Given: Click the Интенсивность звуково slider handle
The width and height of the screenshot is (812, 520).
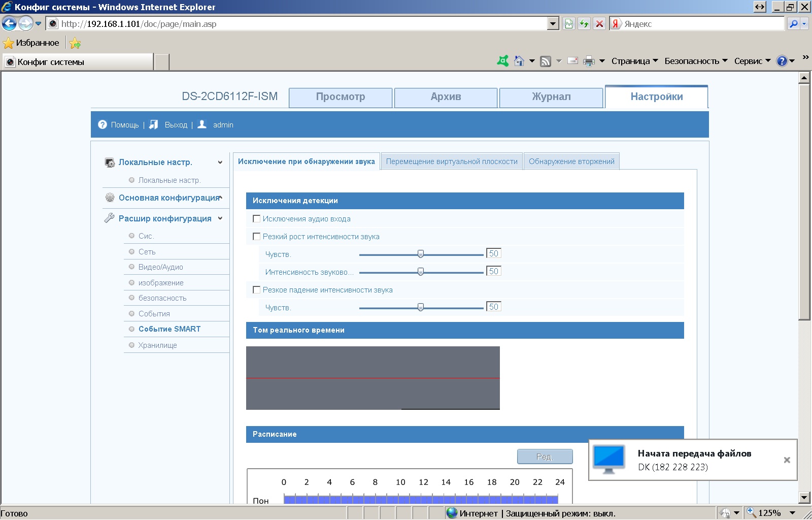Looking at the screenshot, I should 421,272.
